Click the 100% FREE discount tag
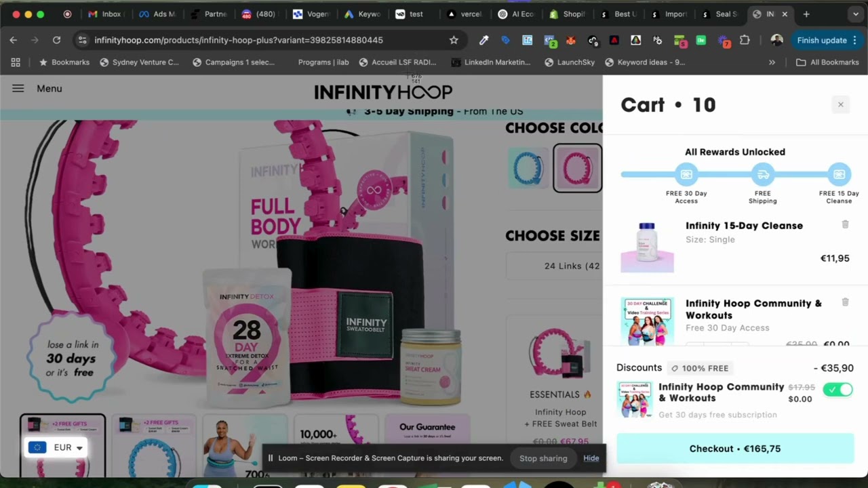Image resolution: width=868 pixels, height=488 pixels. tap(700, 368)
